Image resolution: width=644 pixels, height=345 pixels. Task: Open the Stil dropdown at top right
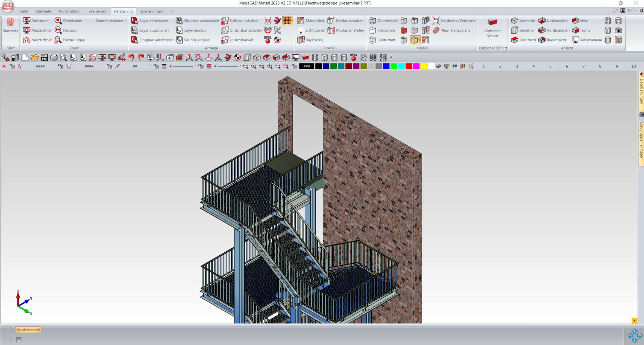tap(631, 11)
